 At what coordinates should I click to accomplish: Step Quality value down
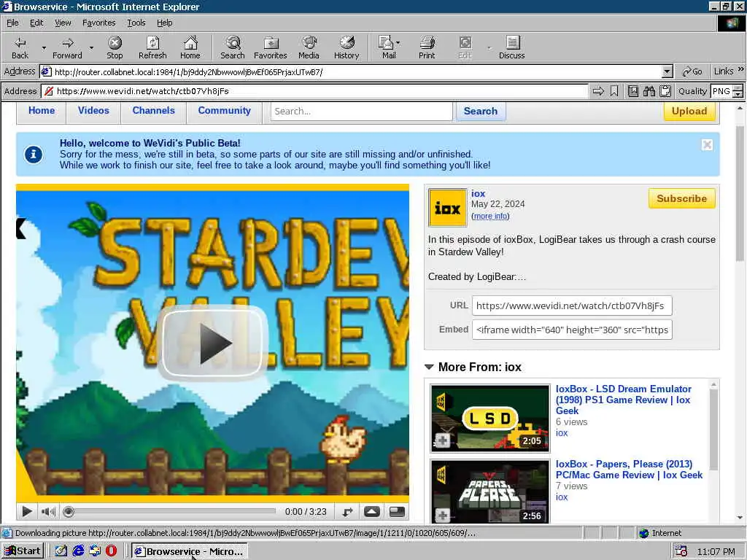tap(738, 94)
